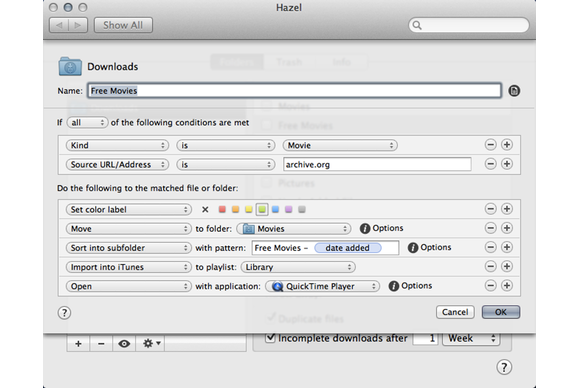Screen dimensions: 580x388
Task: Choose the orange color label
Action: click(x=235, y=210)
